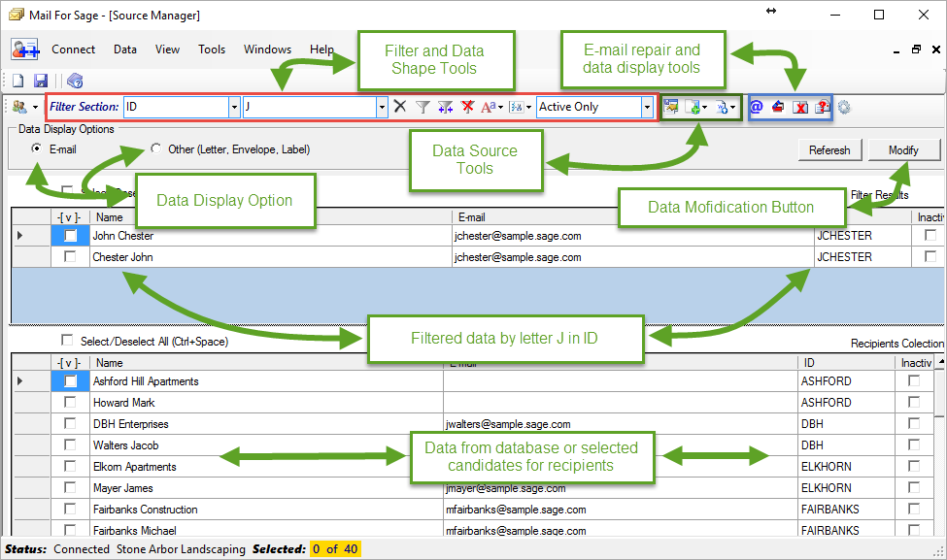Click the red X delete e-mail icon
Viewport: 947px width, 560px height.
800,108
